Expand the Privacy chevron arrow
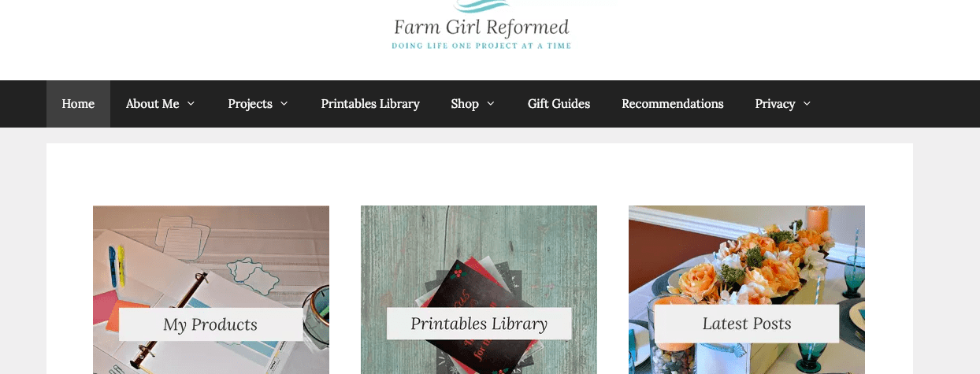Viewport: 980px width, 374px height. tap(807, 104)
